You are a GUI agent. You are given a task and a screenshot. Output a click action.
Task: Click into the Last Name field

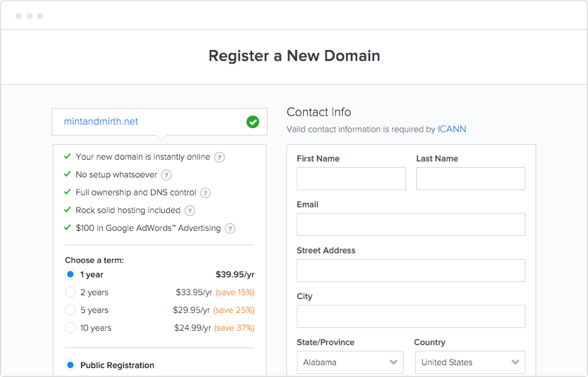[470, 179]
